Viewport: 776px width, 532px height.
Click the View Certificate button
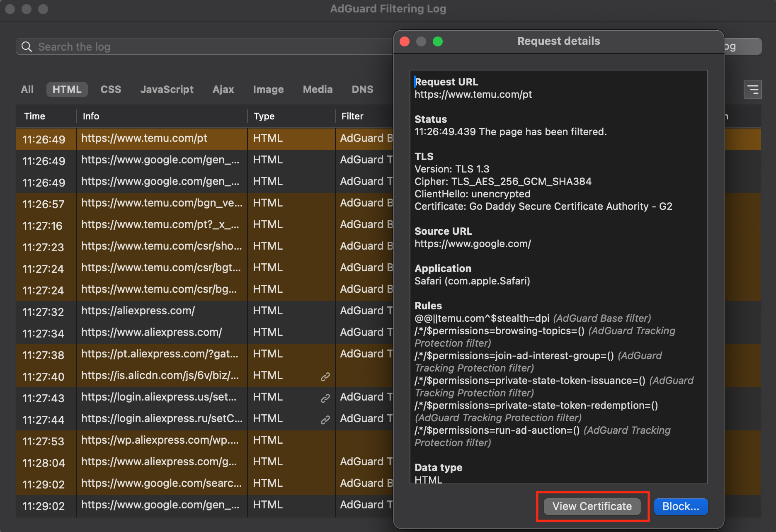point(592,506)
